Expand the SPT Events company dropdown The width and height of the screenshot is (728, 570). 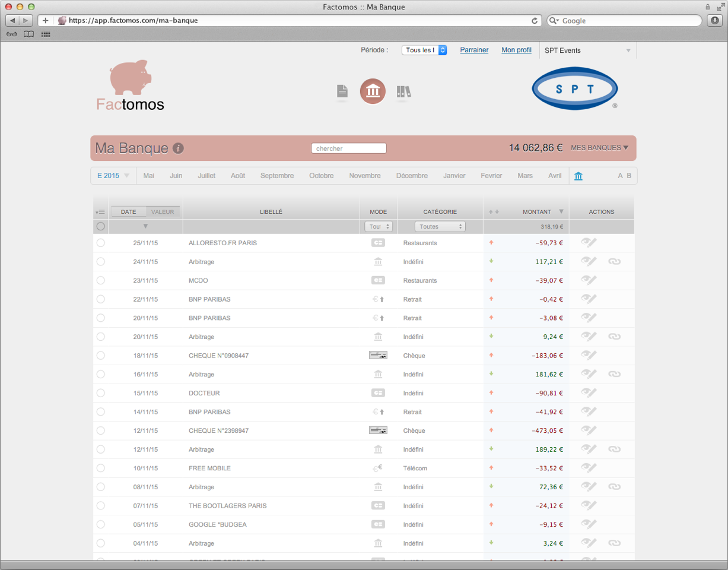(587, 50)
